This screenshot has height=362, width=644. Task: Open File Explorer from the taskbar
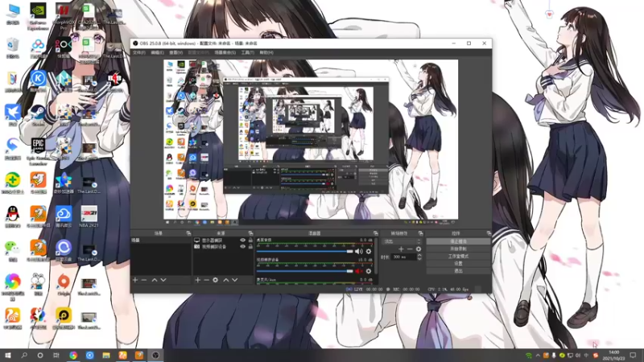(x=106, y=356)
